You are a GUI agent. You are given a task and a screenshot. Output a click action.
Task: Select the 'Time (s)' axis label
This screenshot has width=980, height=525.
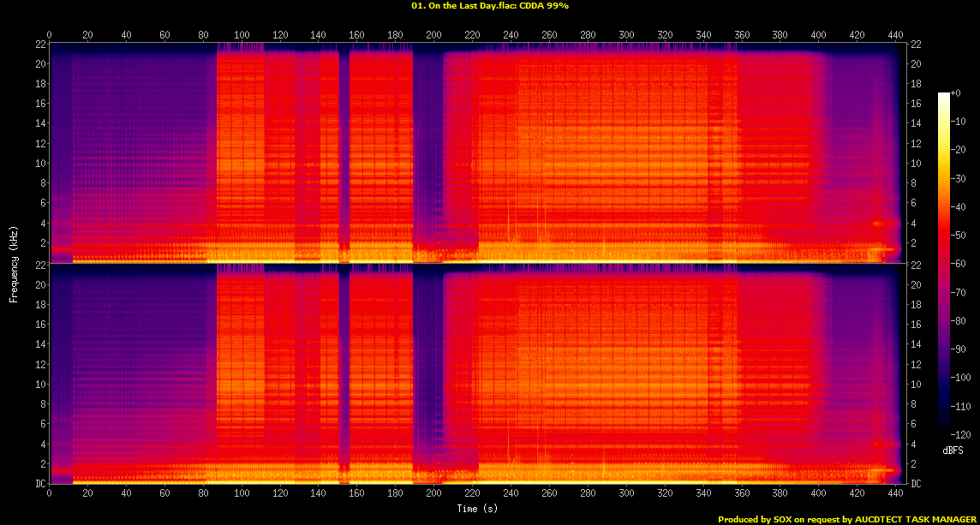coord(477,509)
